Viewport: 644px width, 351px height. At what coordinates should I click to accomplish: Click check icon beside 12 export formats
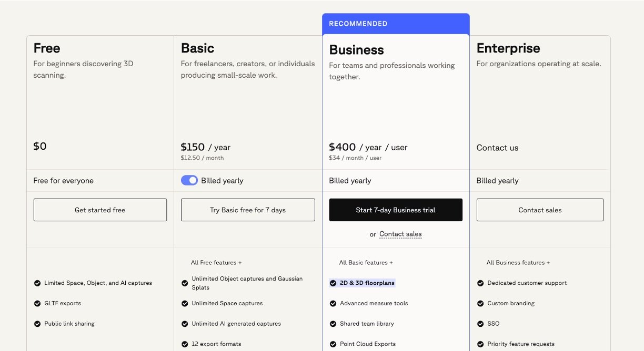[x=185, y=344]
